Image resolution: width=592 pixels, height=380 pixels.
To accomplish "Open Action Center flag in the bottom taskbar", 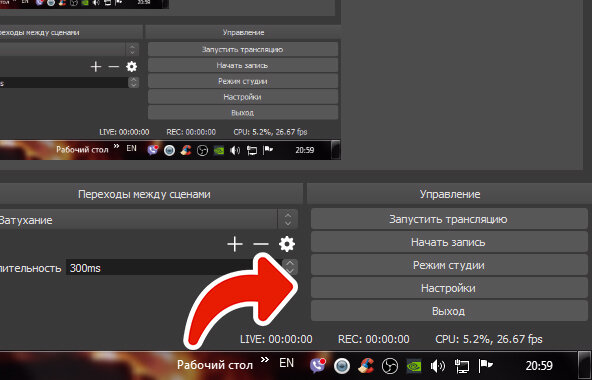I will (x=486, y=365).
